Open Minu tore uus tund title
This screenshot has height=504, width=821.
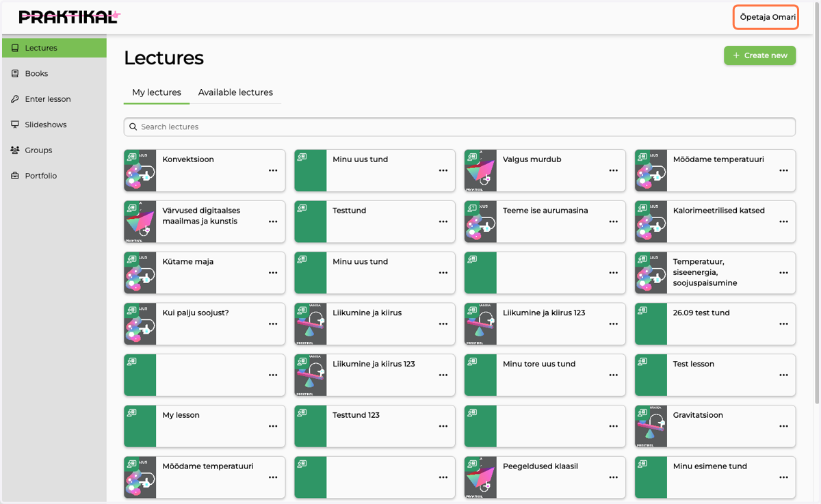539,364
